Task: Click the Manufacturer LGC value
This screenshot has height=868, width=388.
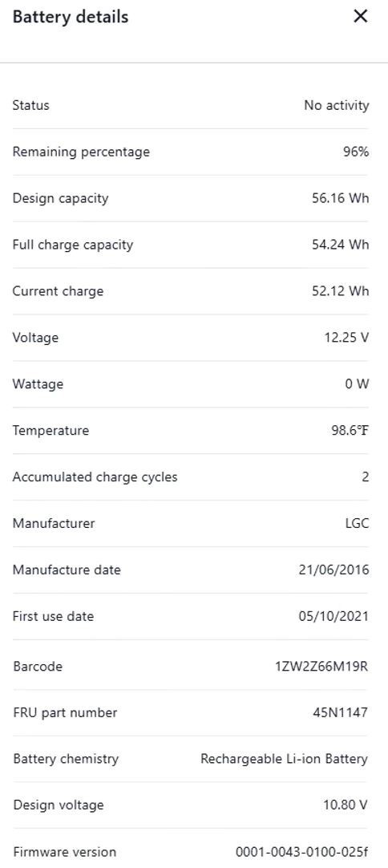Action: (357, 524)
